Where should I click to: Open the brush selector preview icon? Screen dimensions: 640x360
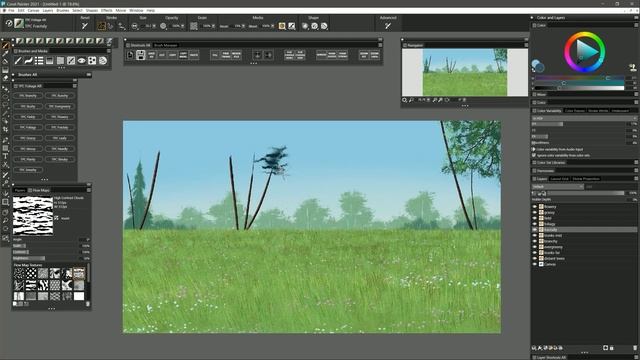[19, 23]
